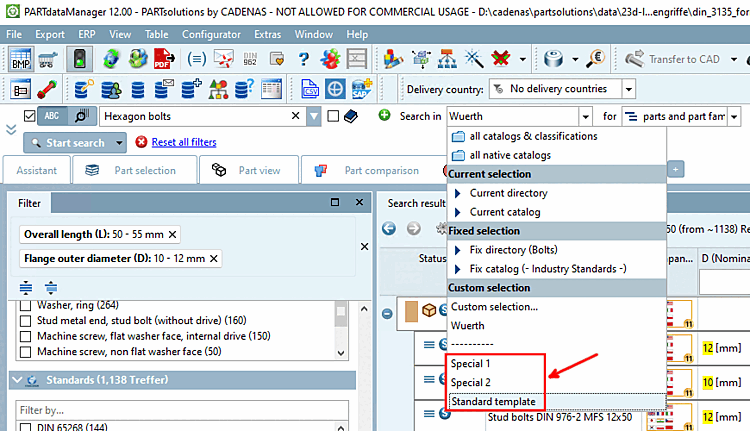
Task: Click the Start search button
Action: pyautogui.click(x=67, y=143)
